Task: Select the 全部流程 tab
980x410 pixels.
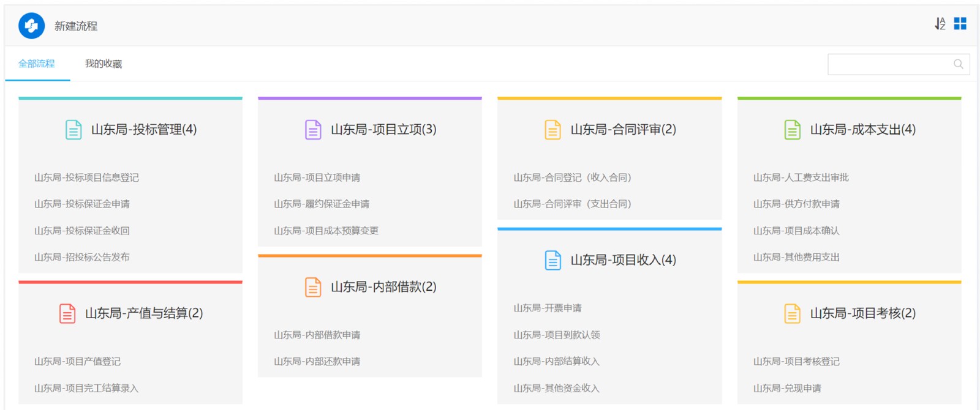Action: click(37, 64)
